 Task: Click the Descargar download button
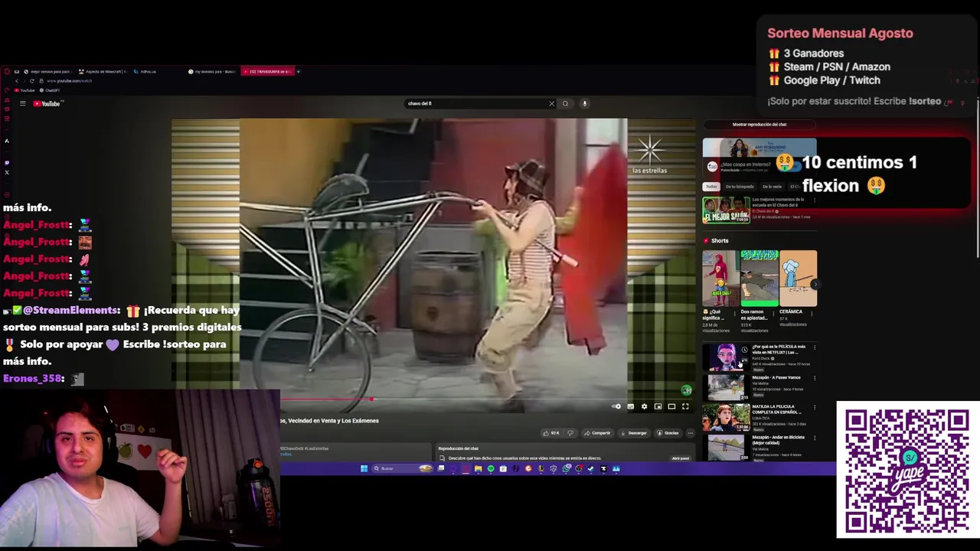633,433
